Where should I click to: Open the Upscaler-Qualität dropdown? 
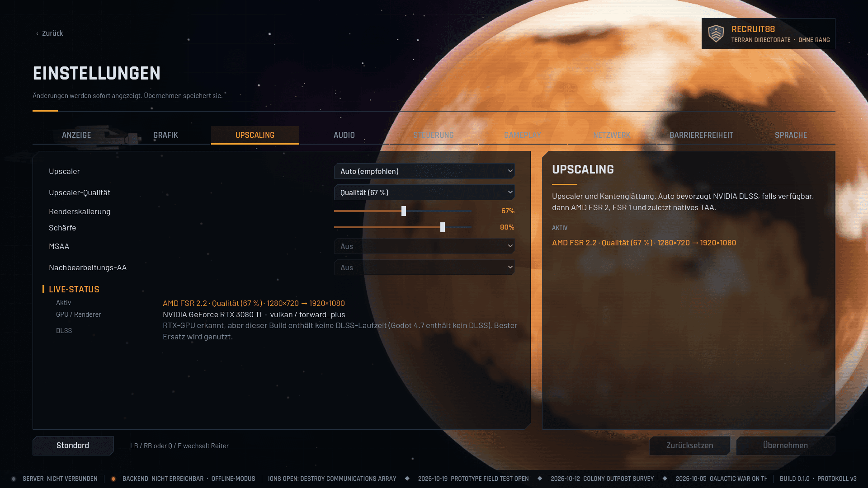[x=424, y=192]
